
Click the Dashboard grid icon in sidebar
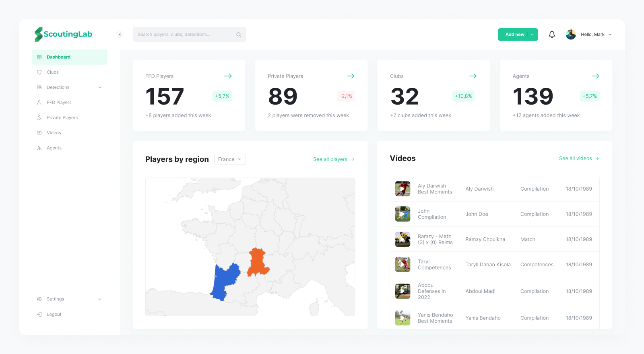[39, 57]
